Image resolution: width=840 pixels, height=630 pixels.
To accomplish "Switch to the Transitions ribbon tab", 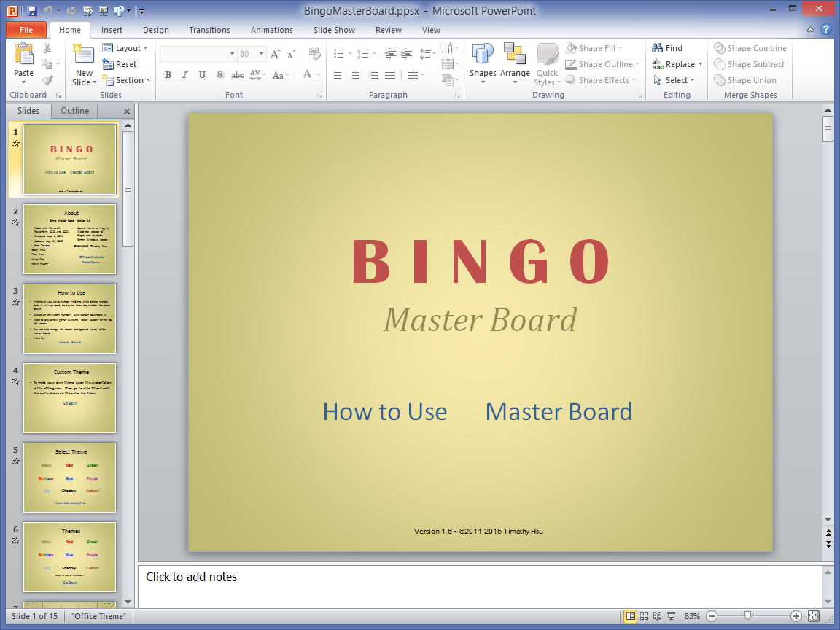I will [x=209, y=30].
